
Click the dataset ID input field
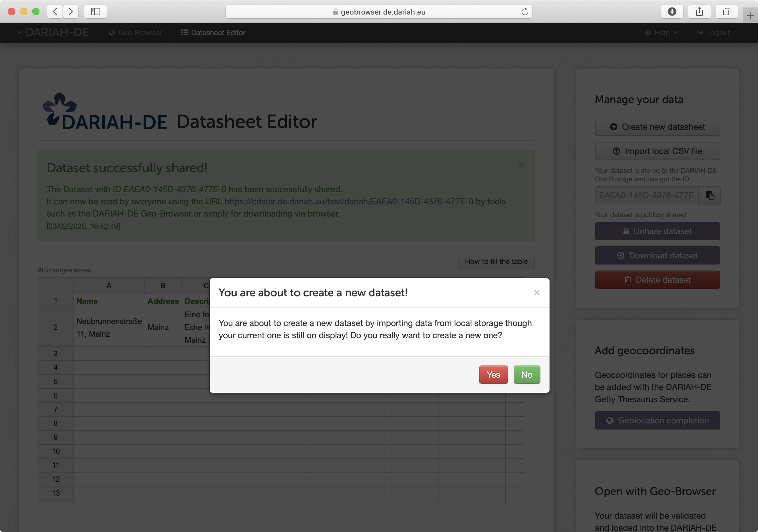click(x=647, y=195)
